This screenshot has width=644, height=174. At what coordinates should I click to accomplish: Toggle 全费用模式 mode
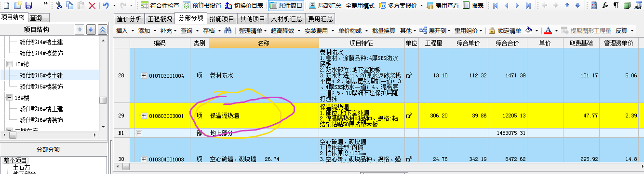[x=360, y=6]
